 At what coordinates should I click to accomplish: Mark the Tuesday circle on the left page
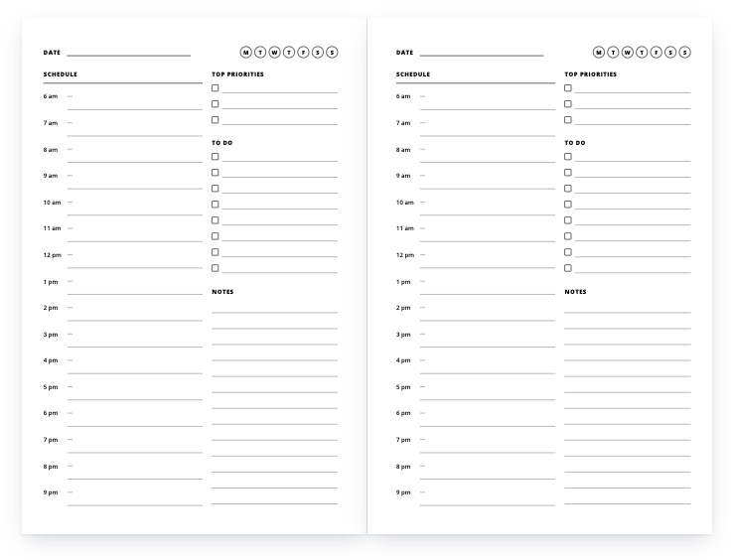coord(260,53)
